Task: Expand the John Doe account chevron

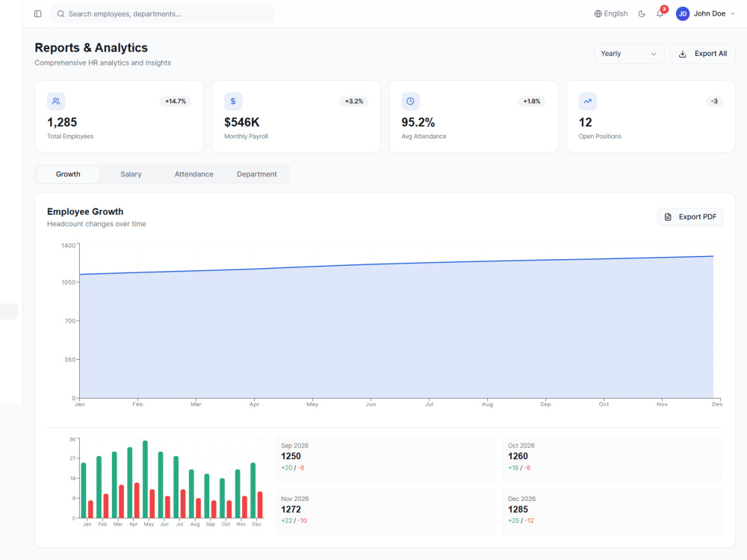Action: click(733, 13)
